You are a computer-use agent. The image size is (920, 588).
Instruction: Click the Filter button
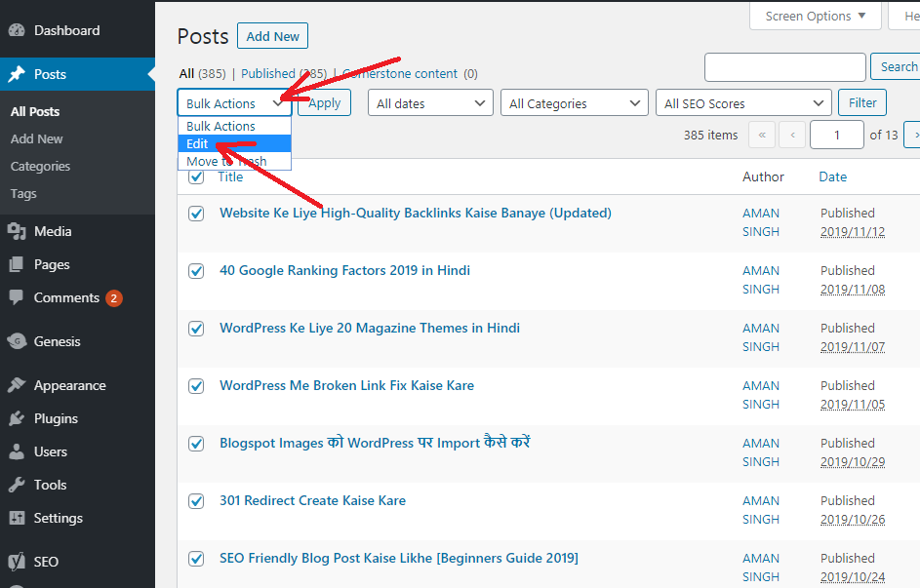862,102
